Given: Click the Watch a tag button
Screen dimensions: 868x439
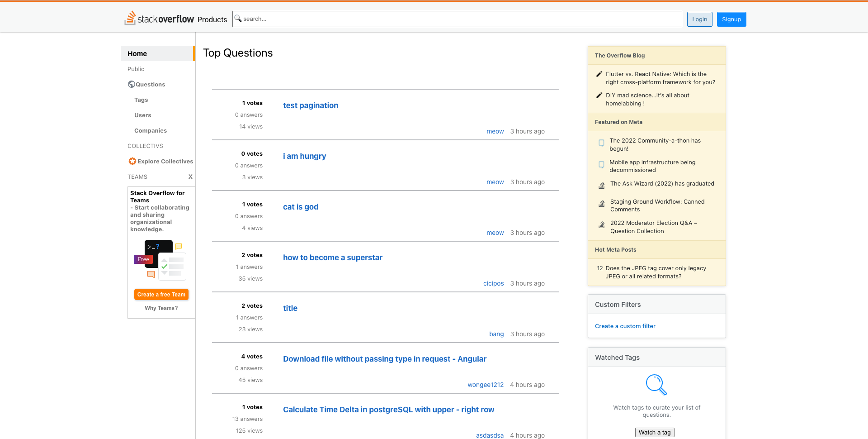Looking at the screenshot, I should tap(655, 432).
